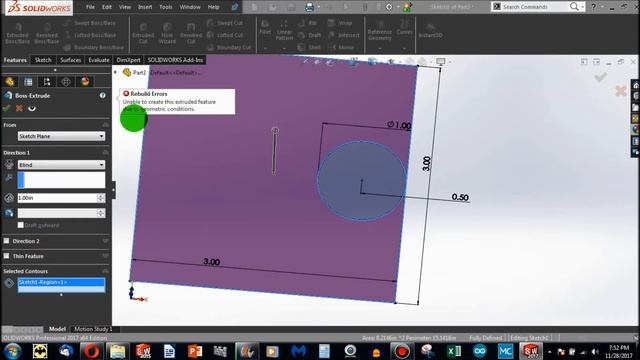This screenshot has height=360, width=640.
Task: Switch to the Sketch tab
Action: [43, 60]
